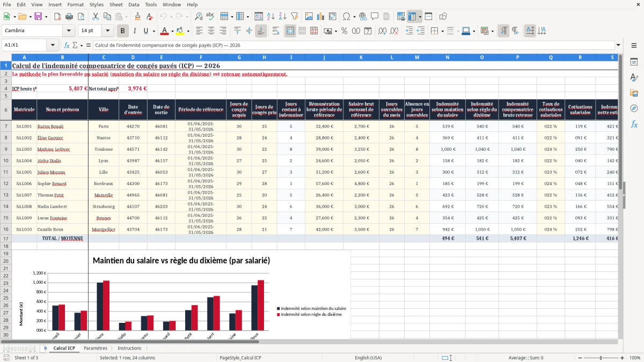Open sidebar Functions fx icon
This screenshot has width=644, height=362.
tap(634, 124)
